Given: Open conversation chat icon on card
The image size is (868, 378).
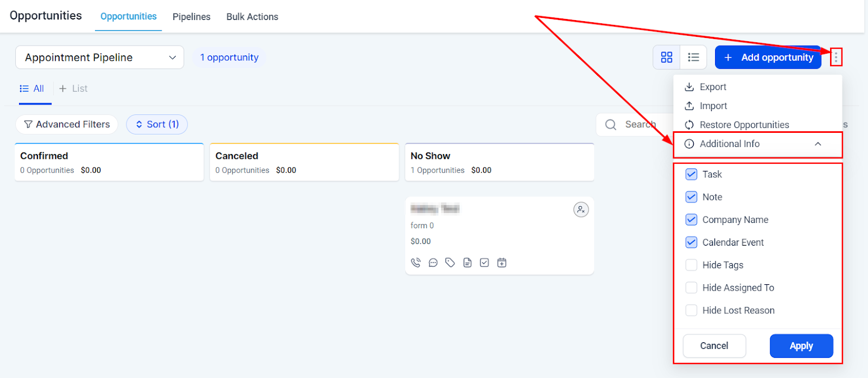Looking at the screenshot, I should [x=433, y=262].
